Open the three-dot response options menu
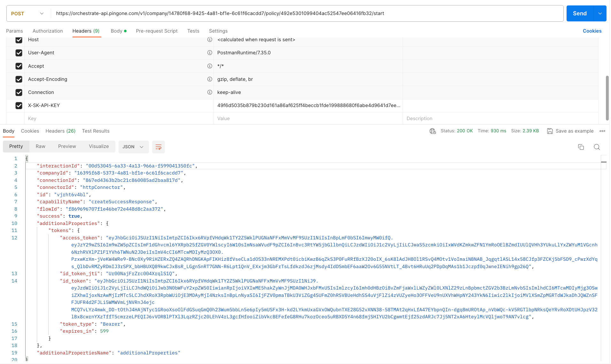 [602, 131]
